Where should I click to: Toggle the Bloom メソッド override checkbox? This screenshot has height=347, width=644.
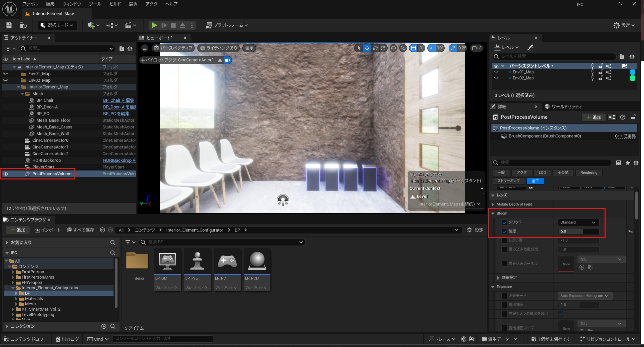504,223
